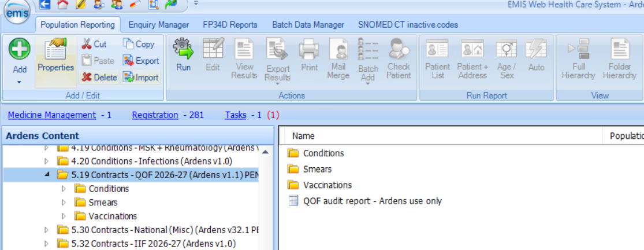Expand 4.19 Conditions MSK + Rheumatology folder
644x250 pixels.
[x=46, y=147]
